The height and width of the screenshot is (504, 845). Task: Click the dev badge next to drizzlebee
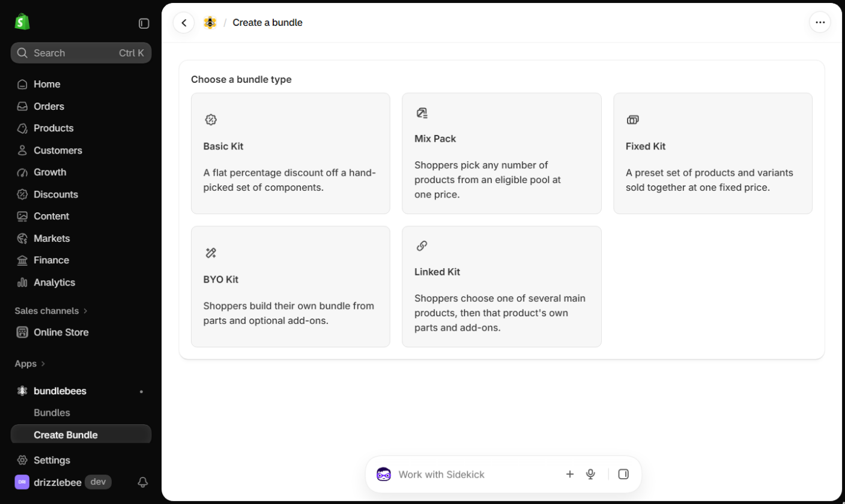[x=98, y=482]
